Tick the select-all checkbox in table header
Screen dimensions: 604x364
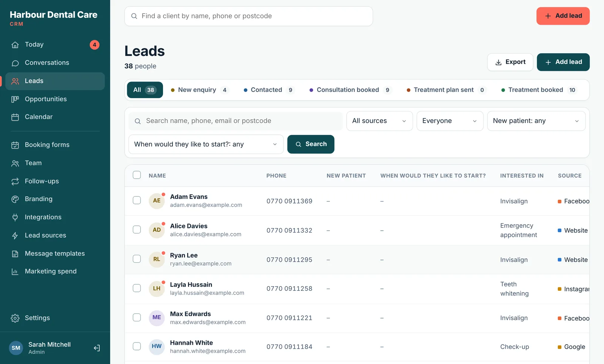click(x=137, y=175)
